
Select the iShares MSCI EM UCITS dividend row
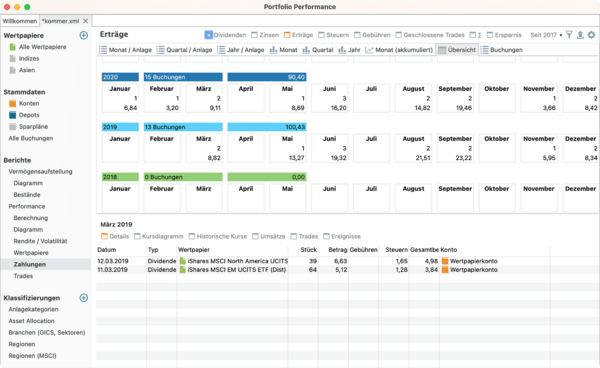pyautogui.click(x=323, y=270)
